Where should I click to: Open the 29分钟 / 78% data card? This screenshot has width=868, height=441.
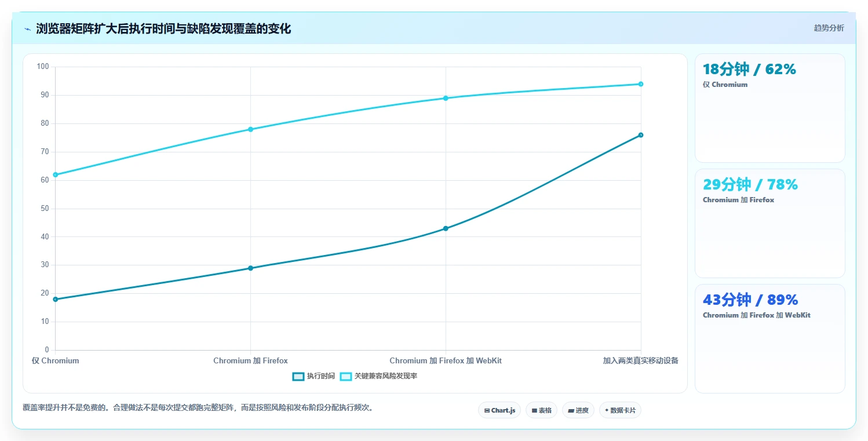(769, 223)
